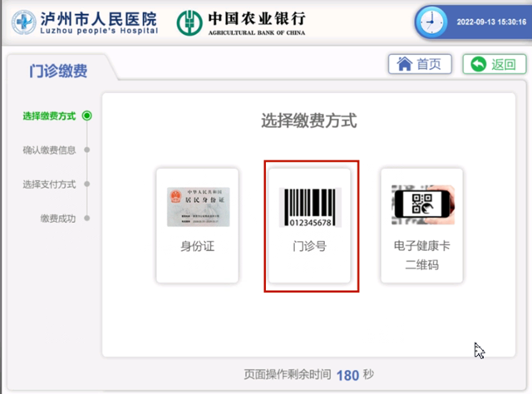This screenshot has width=532, height=394.
Task: Click the 选择支付方式 step label
Action: (x=49, y=184)
